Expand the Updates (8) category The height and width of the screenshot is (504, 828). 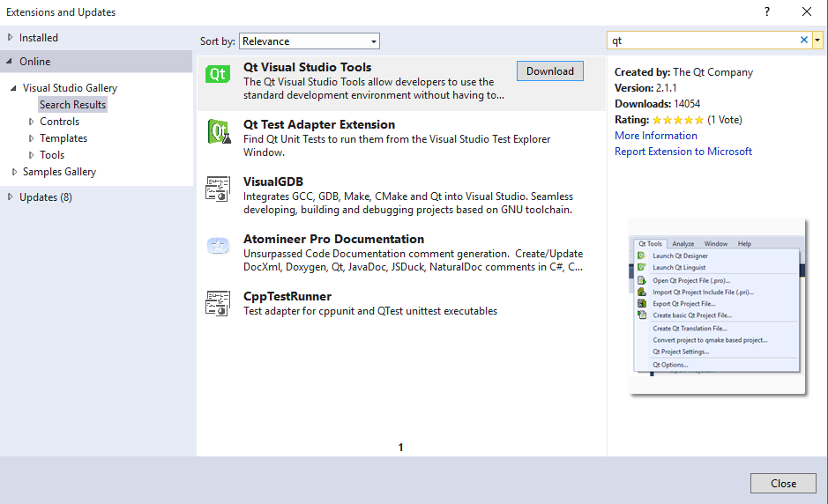[x=10, y=196]
